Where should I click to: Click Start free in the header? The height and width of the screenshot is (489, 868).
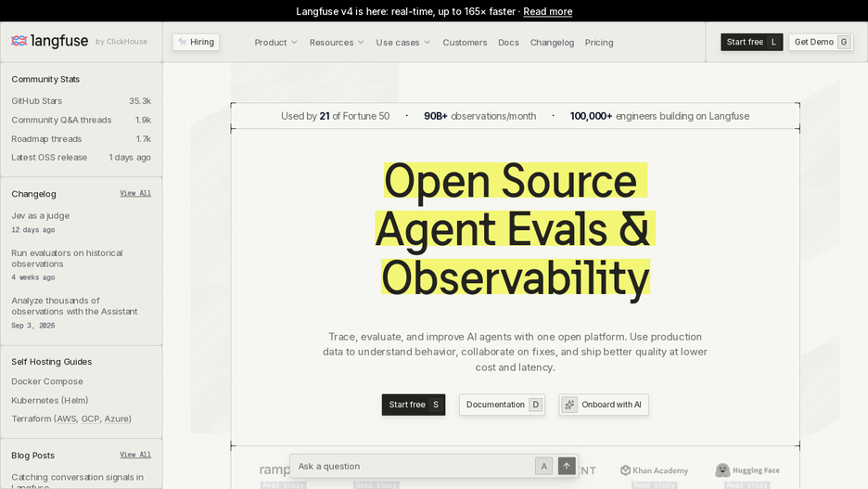click(x=751, y=42)
